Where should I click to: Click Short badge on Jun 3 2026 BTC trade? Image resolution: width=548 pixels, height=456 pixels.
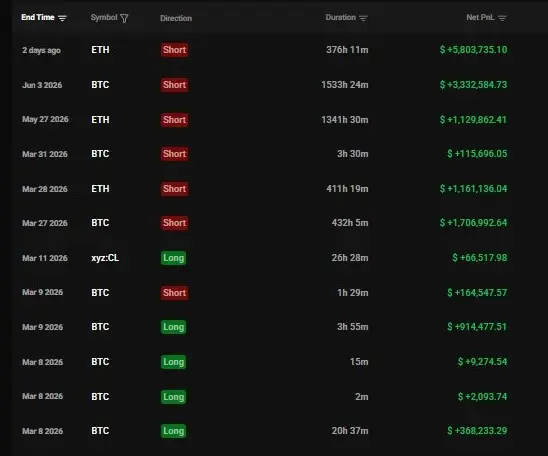pos(174,85)
